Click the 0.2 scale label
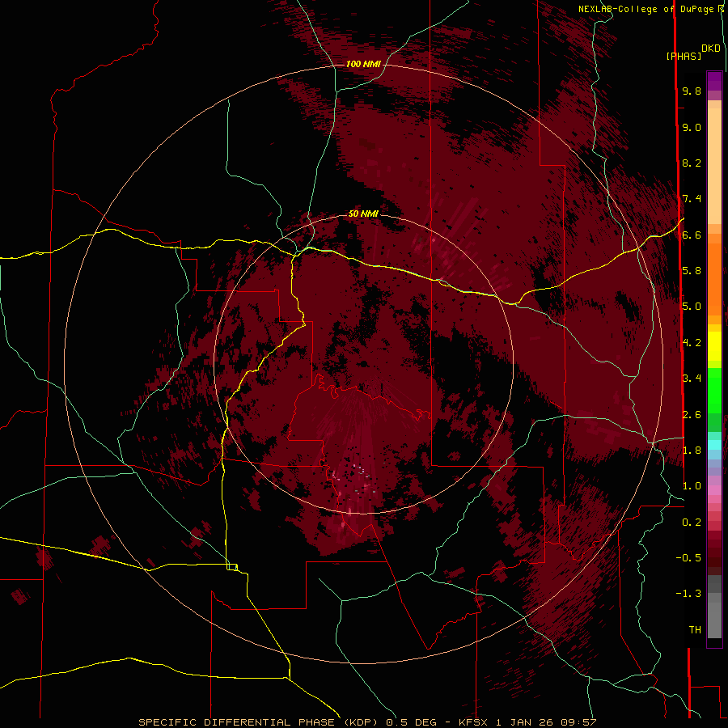The width and height of the screenshot is (728, 728). pyautogui.click(x=692, y=523)
